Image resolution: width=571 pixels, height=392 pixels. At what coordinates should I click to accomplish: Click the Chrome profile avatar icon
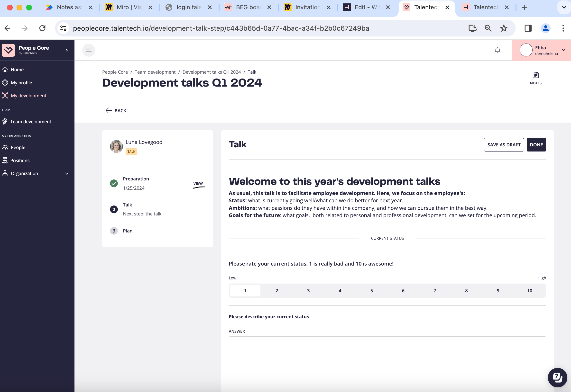[x=545, y=28]
